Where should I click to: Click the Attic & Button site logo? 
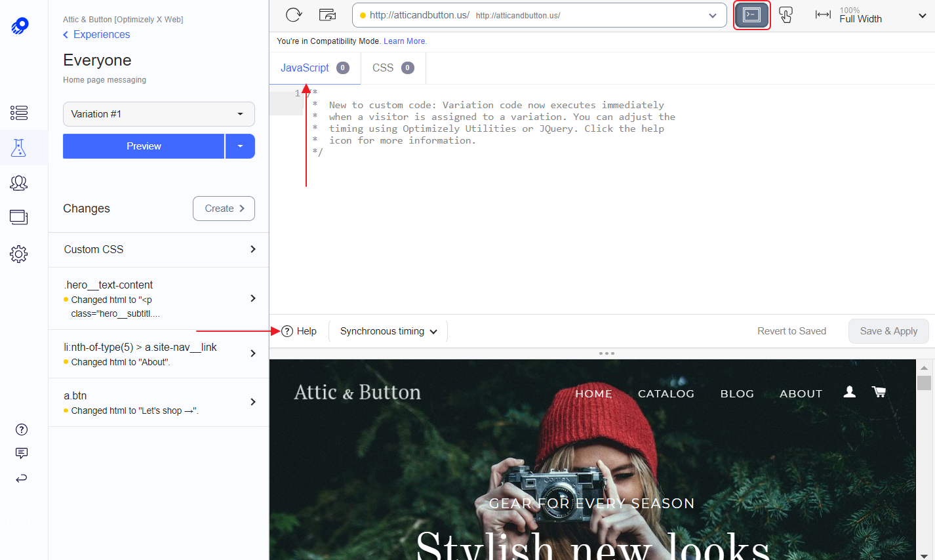pos(357,392)
